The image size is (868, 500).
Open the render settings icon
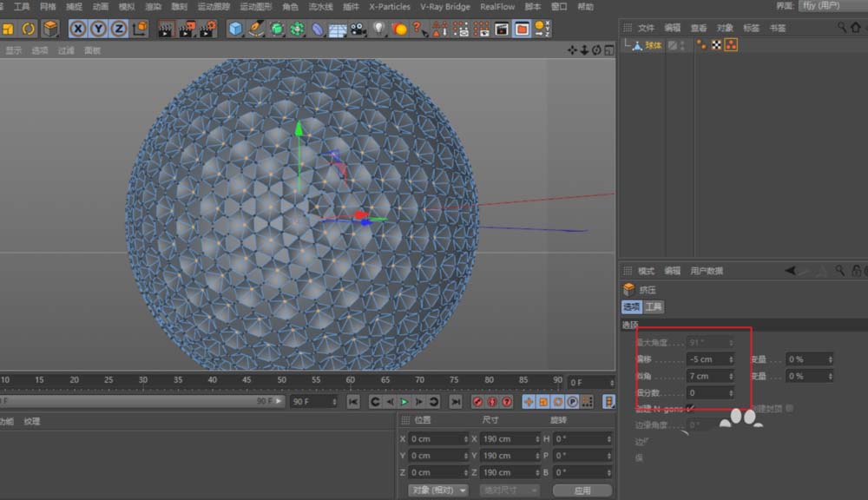click(207, 29)
